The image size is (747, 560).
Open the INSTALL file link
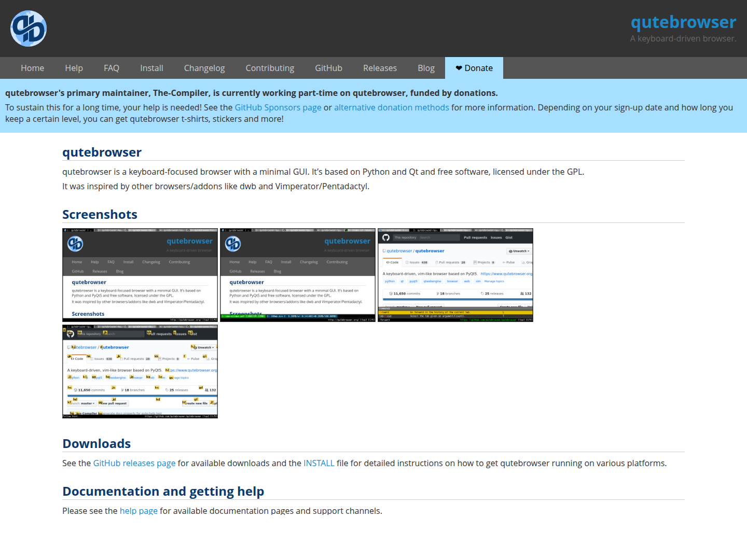click(319, 463)
